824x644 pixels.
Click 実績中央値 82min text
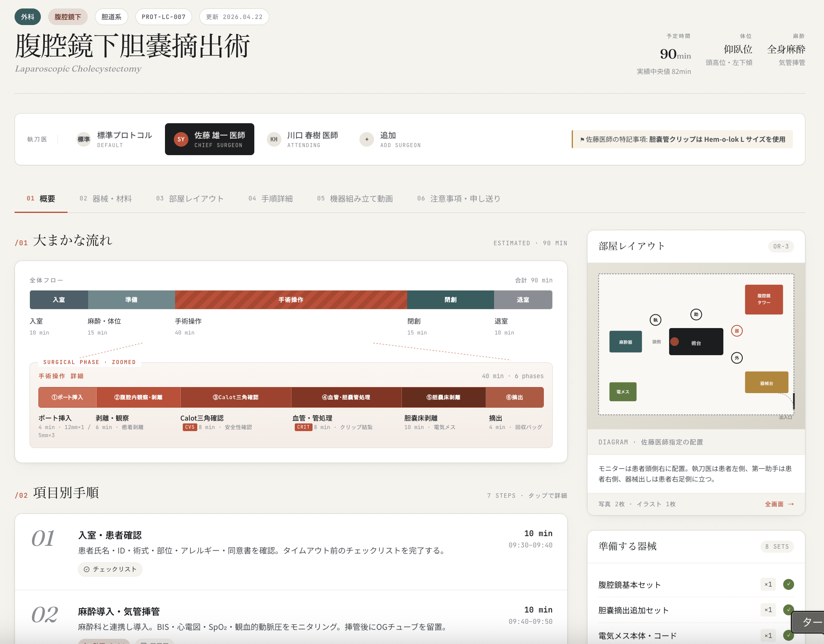[663, 72]
